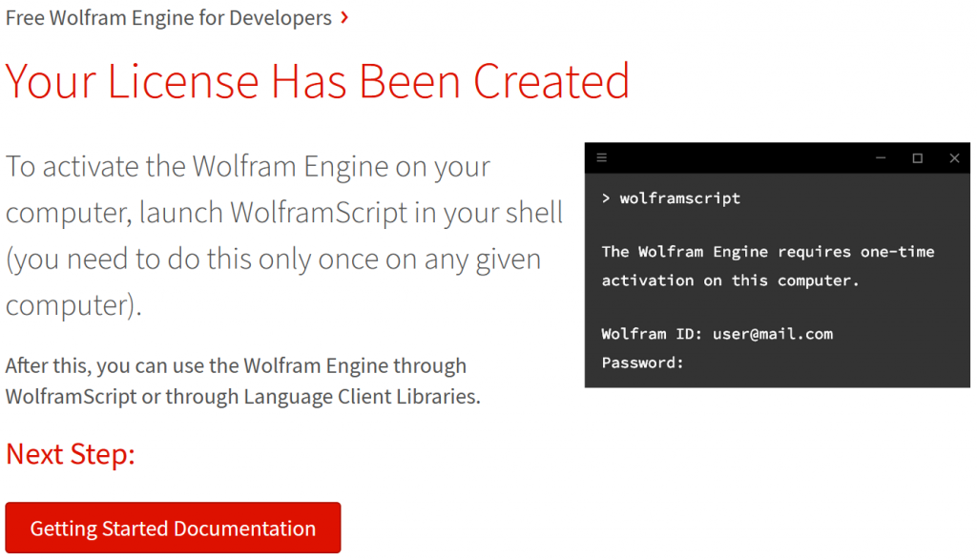Click the maximize icon on the terminal window

[919, 157]
